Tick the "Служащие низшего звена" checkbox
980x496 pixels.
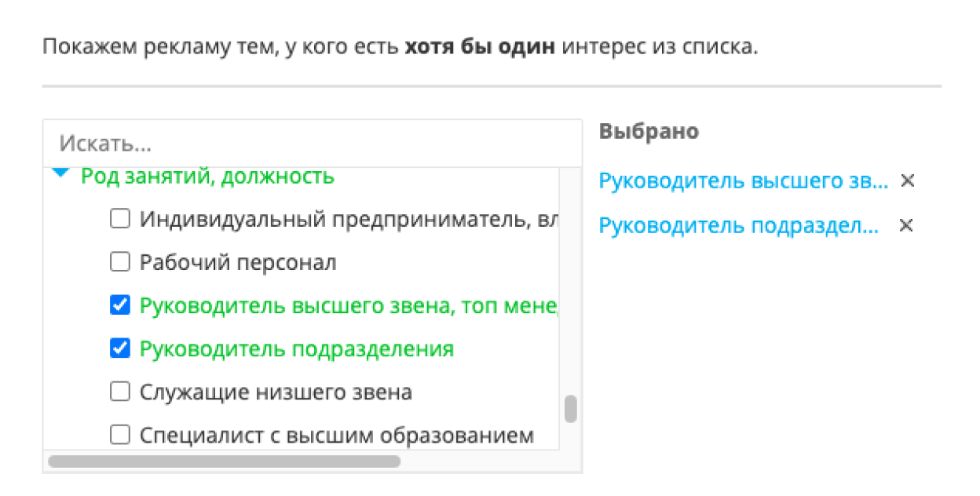pos(119,392)
